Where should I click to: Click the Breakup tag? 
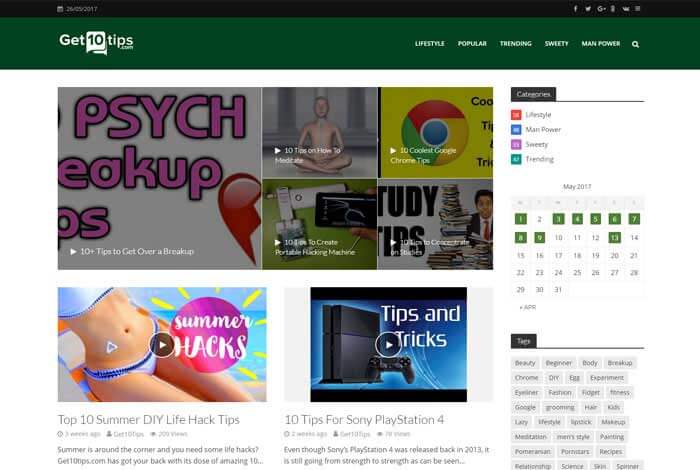point(620,363)
